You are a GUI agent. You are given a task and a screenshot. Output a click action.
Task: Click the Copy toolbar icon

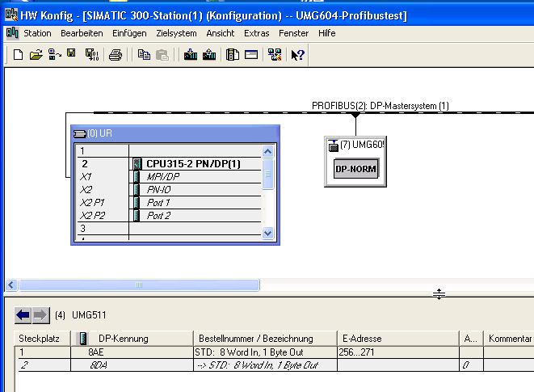pyautogui.click(x=144, y=55)
